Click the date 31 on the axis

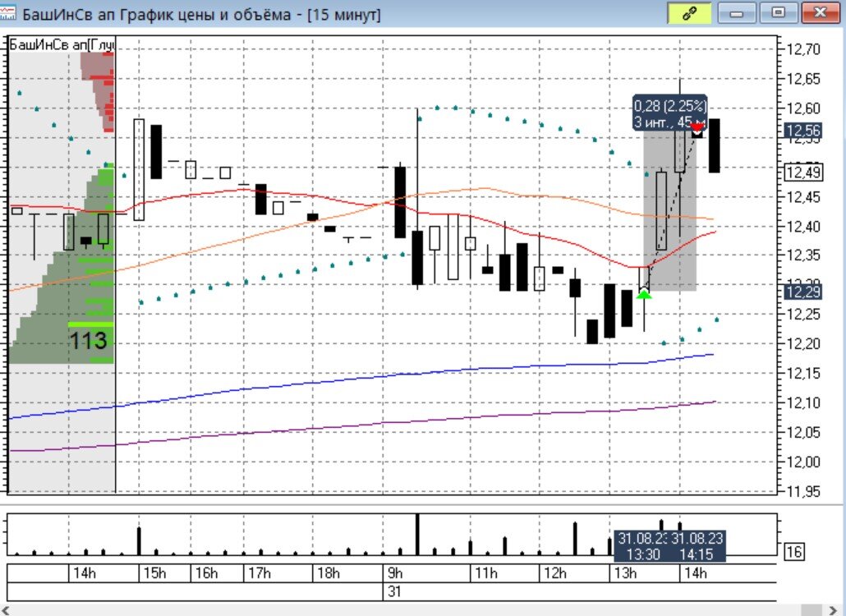394,591
